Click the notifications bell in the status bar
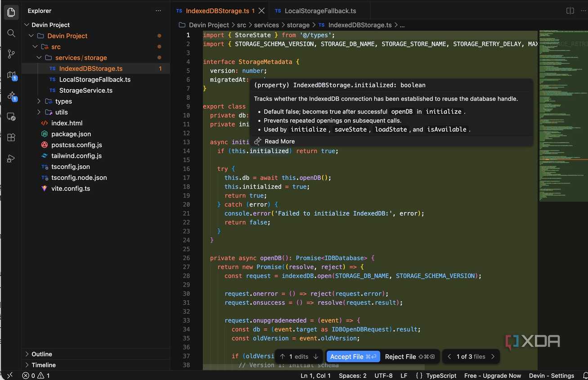This screenshot has width=588, height=380. click(x=584, y=375)
